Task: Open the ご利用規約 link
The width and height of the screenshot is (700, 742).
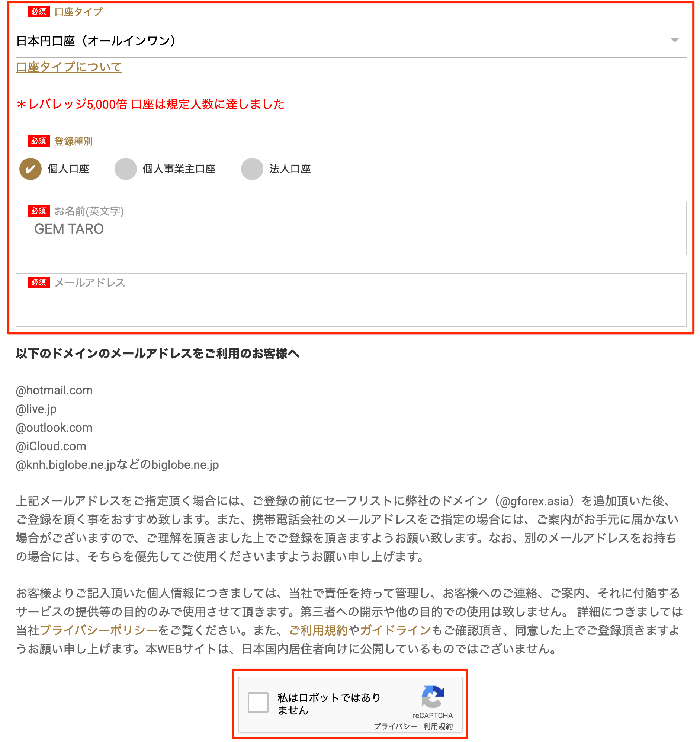Action: point(318,630)
